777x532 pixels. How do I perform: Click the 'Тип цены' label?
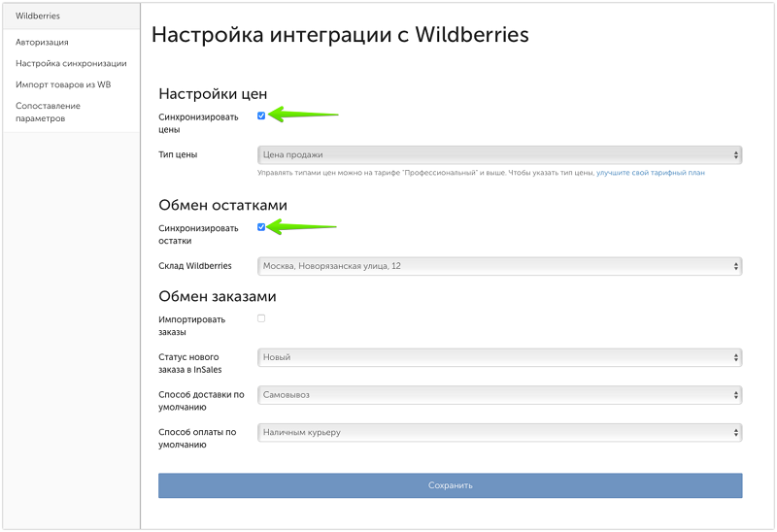(178, 154)
